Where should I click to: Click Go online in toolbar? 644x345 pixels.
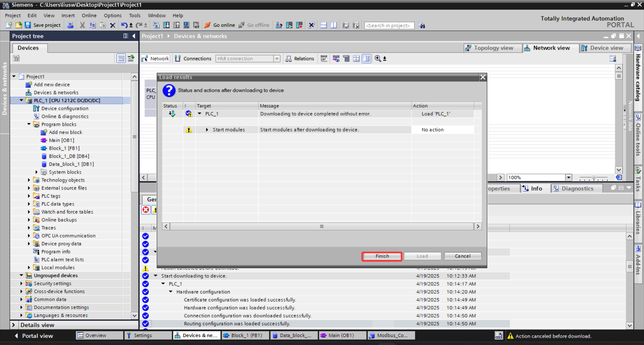[220, 25]
